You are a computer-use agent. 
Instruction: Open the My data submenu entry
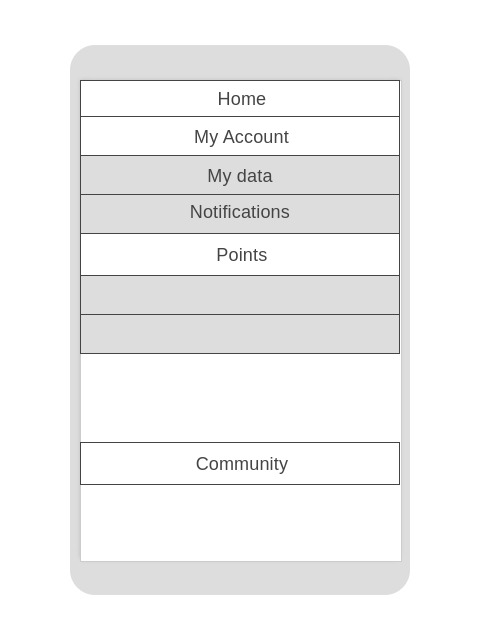click(x=240, y=175)
